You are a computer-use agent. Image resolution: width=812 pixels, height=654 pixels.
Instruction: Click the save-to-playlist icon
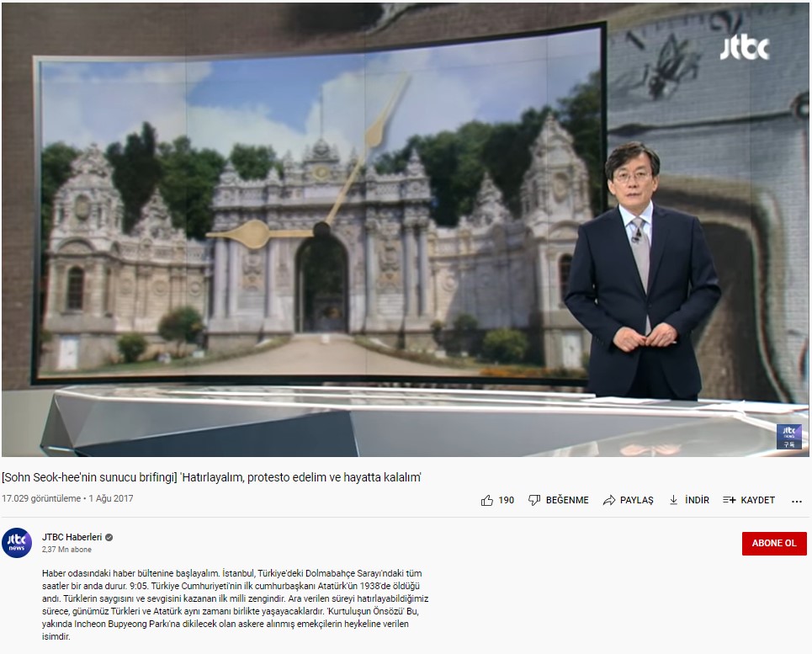(730, 500)
